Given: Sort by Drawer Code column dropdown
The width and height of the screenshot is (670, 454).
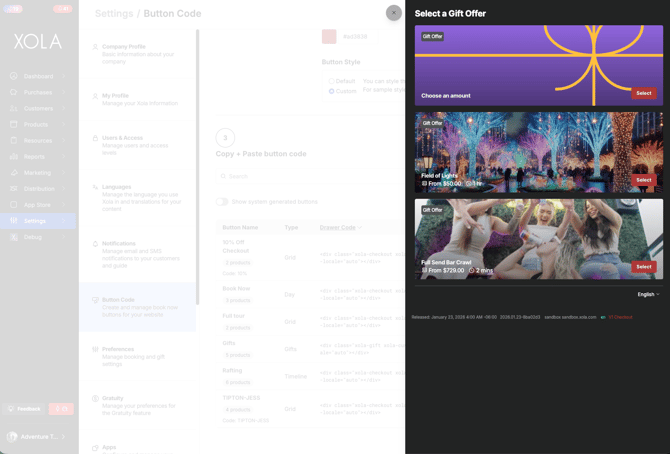Looking at the screenshot, I should (x=341, y=227).
